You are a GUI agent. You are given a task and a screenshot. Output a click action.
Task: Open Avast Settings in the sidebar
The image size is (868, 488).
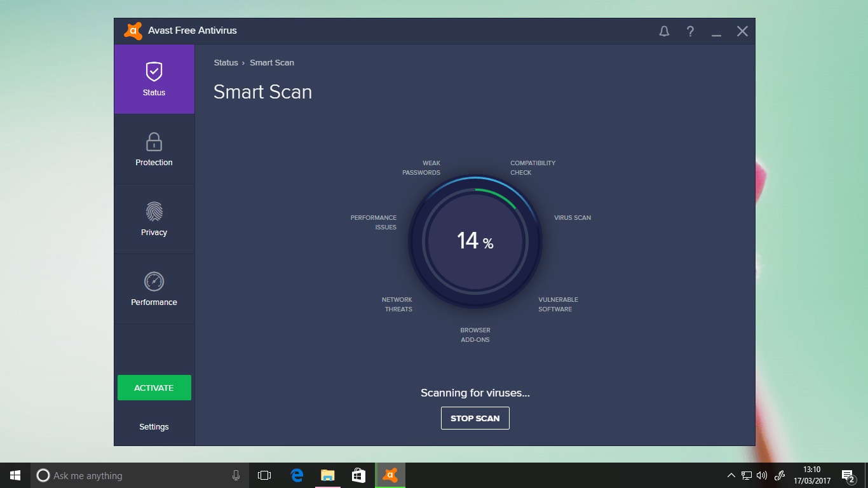click(x=154, y=426)
